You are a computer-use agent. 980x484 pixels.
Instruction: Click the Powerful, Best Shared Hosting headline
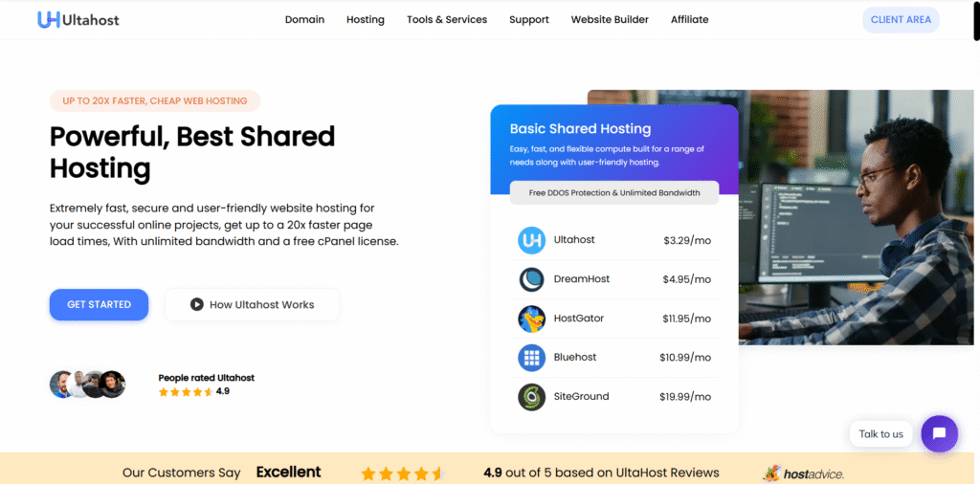tap(192, 152)
